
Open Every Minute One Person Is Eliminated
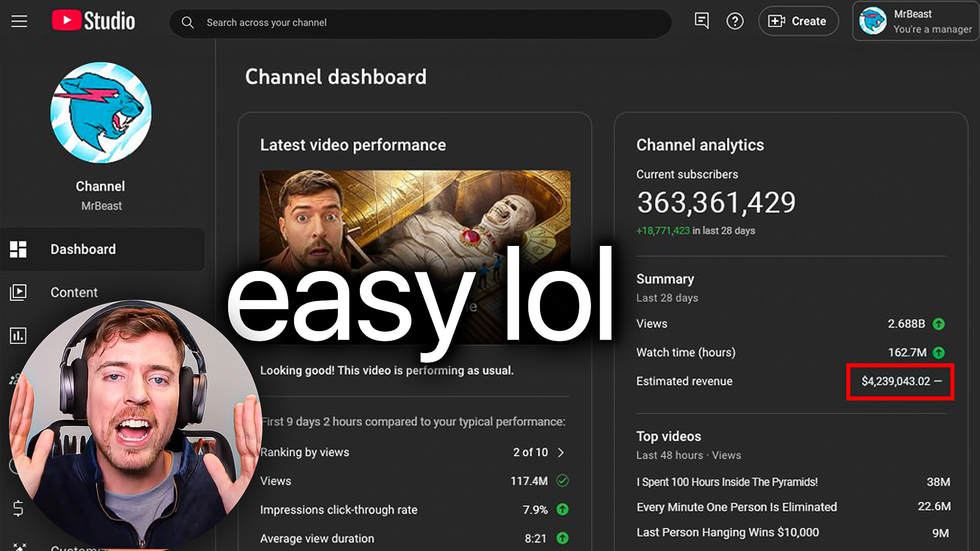(x=736, y=507)
